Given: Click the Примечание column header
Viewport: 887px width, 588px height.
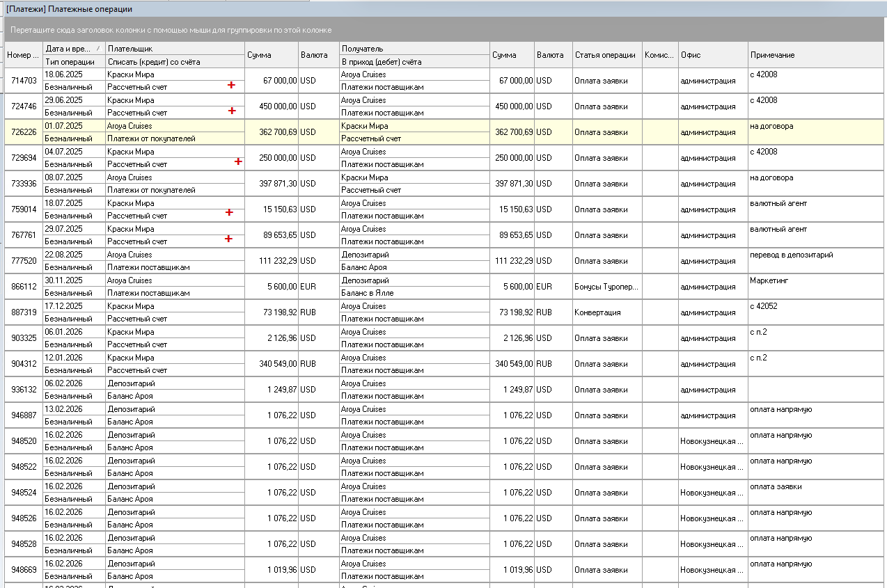Looking at the screenshot, I should 817,55.
